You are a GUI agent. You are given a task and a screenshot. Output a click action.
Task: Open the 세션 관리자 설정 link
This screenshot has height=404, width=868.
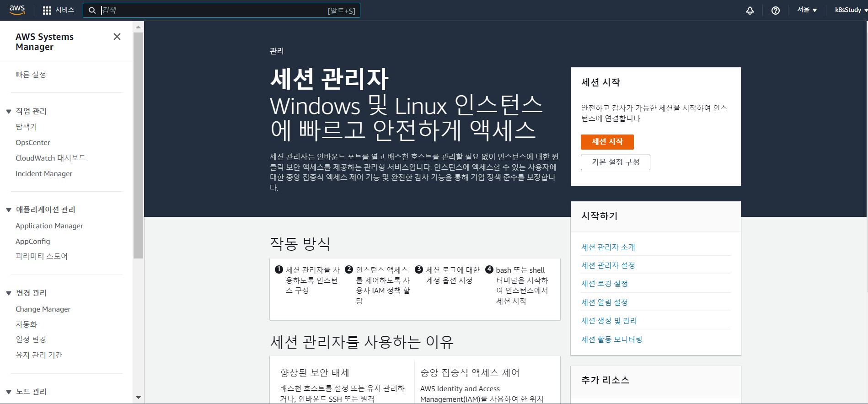608,265
